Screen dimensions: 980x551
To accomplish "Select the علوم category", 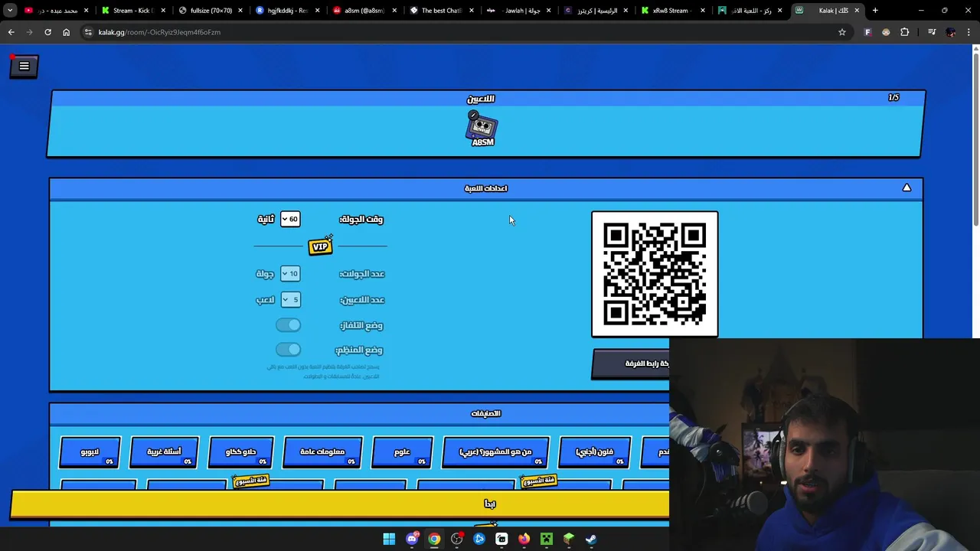I will point(402,452).
